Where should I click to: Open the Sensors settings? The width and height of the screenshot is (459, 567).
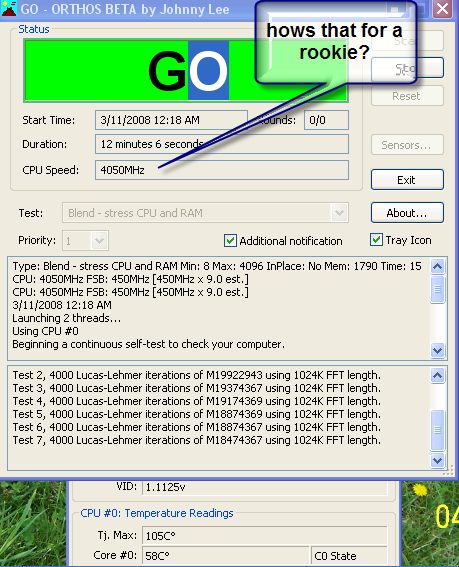point(407,145)
